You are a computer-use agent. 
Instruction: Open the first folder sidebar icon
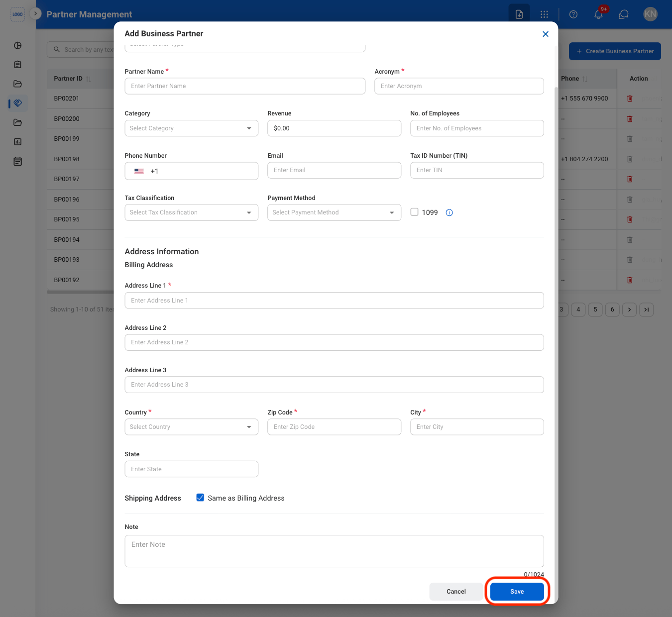tap(18, 84)
